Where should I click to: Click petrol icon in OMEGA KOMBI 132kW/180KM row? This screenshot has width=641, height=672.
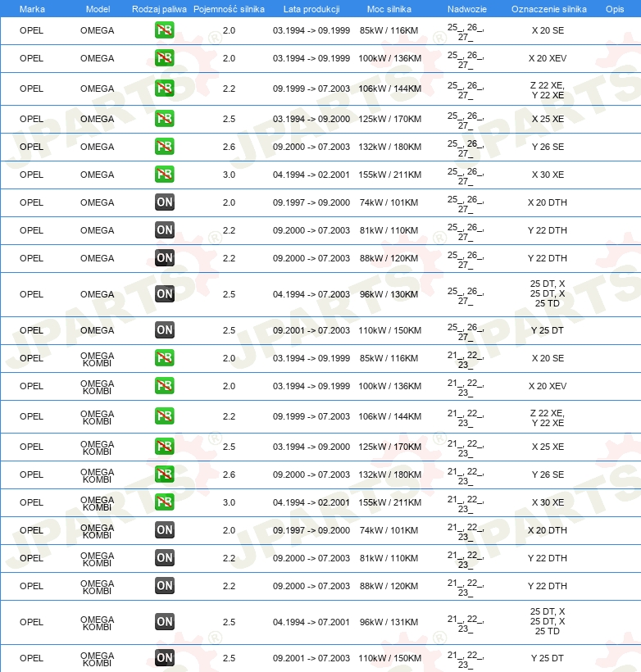pos(165,474)
